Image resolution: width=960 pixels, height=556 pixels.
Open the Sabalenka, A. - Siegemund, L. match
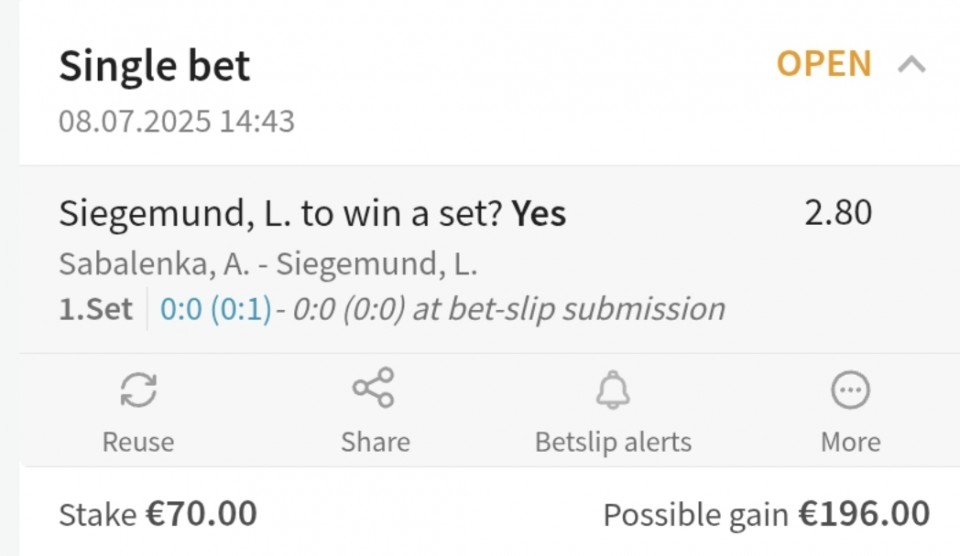click(268, 265)
